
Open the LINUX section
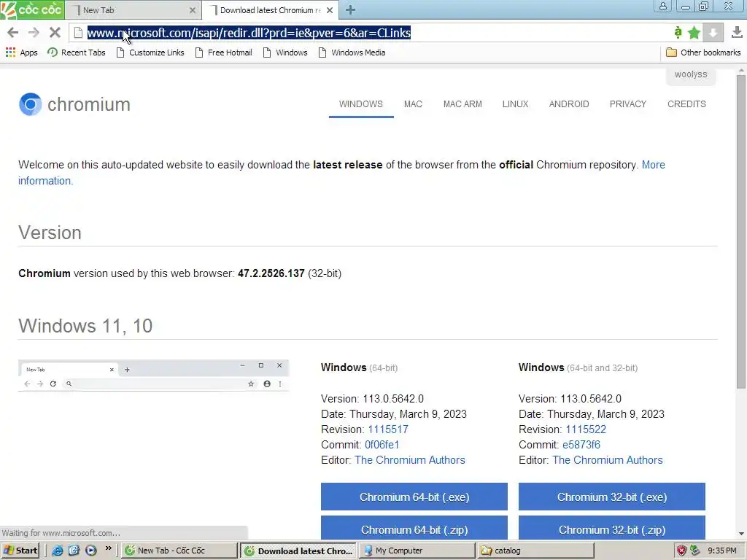tap(516, 104)
